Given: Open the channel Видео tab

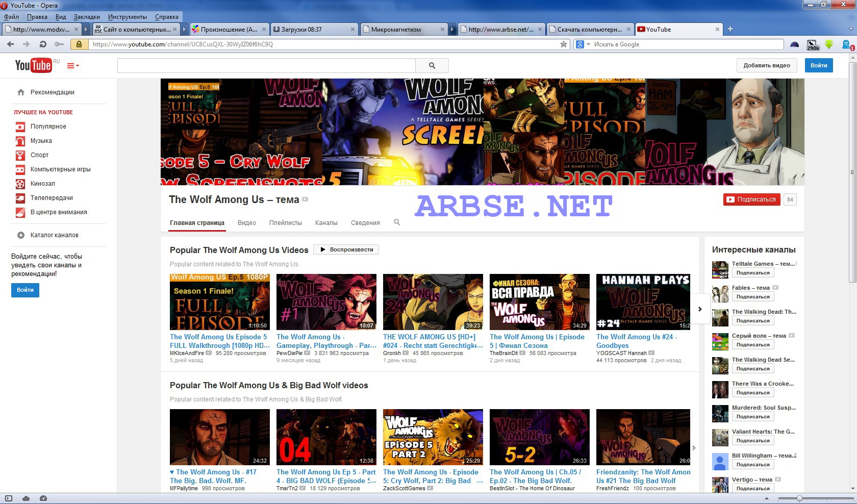Looking at the screenshot, I should (247, 223).
